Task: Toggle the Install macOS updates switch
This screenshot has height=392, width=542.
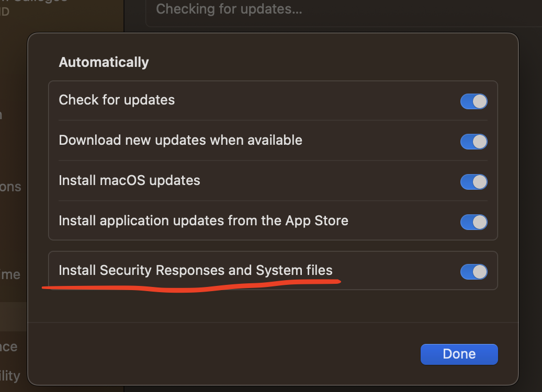Action: pos(473,182)
